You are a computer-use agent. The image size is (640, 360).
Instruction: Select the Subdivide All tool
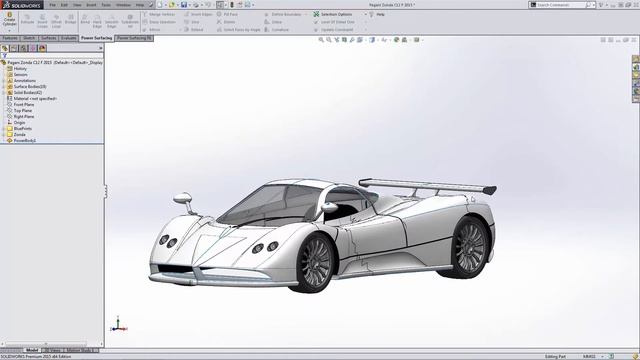(130, 20)
